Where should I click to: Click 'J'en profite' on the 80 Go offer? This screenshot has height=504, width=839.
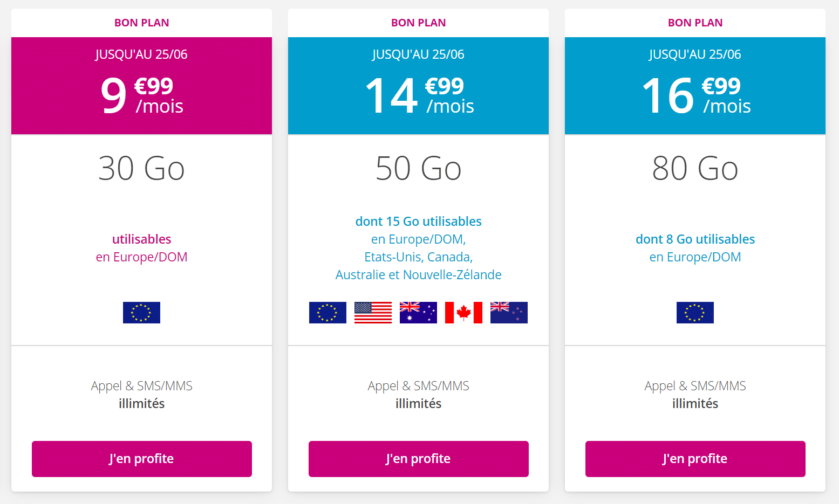coord(695,459)
